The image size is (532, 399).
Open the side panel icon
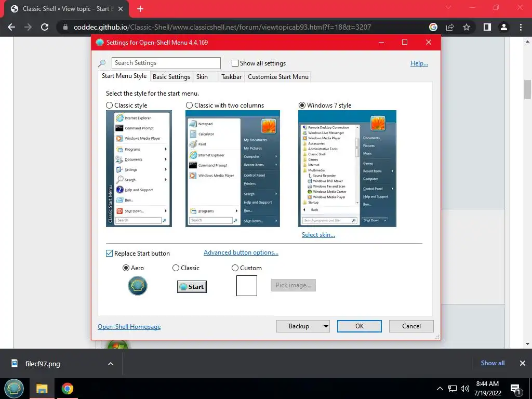coord(487,27)
